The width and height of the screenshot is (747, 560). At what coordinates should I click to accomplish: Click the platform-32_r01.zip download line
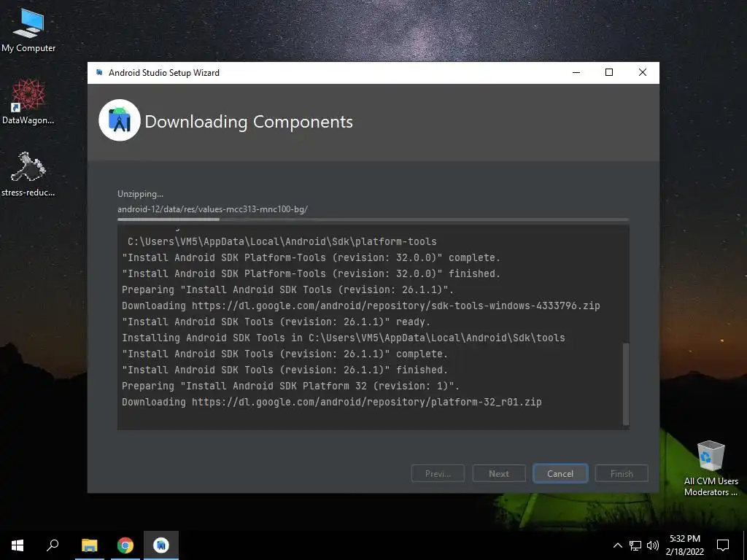(332, 402)
